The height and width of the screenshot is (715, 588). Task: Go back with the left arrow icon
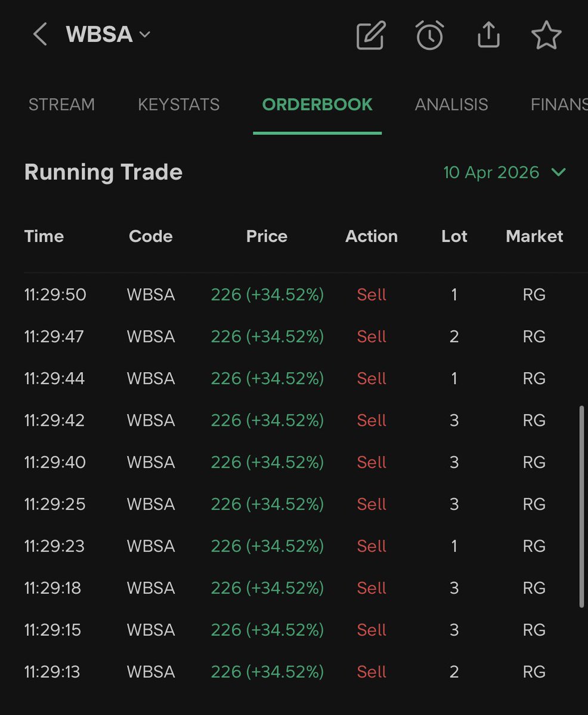click(x=40, y=35)
